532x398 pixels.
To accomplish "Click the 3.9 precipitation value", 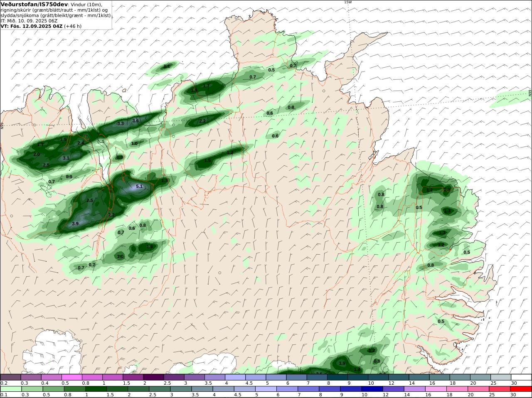I will tap(75, 224).
